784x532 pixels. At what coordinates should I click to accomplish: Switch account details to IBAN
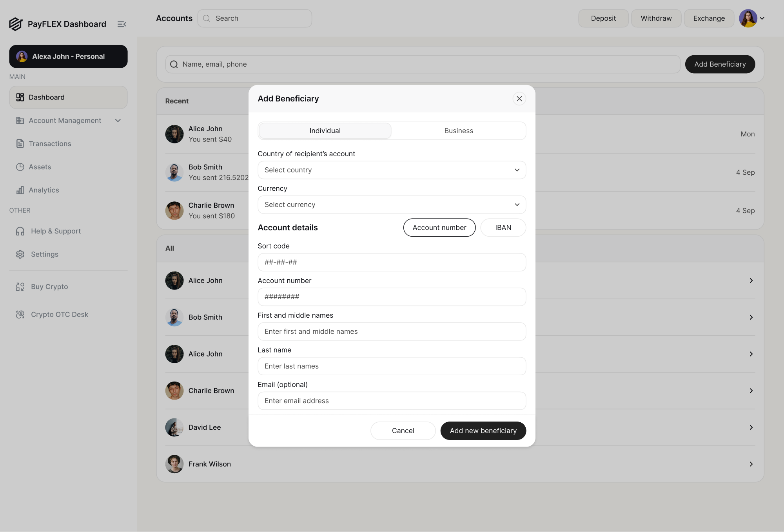click(x=503, y=228)
